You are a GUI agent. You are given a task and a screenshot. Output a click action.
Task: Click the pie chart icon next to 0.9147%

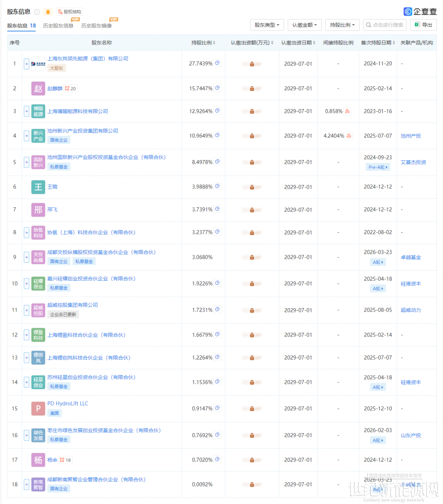[217, 408]
